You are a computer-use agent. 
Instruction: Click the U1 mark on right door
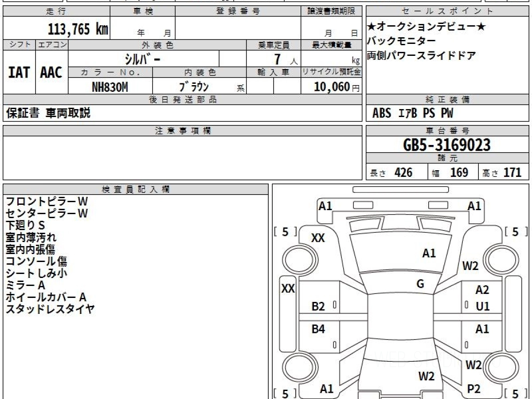pos(482,306)
